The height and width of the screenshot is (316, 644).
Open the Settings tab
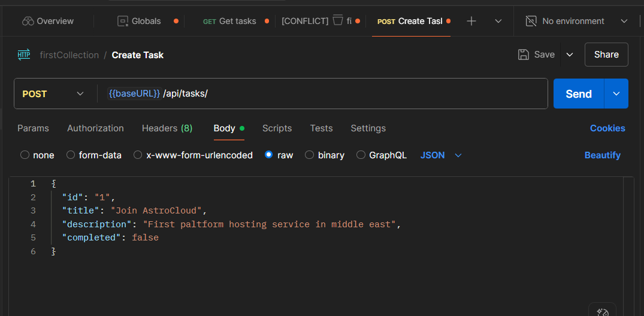click(x=368, y=128)
